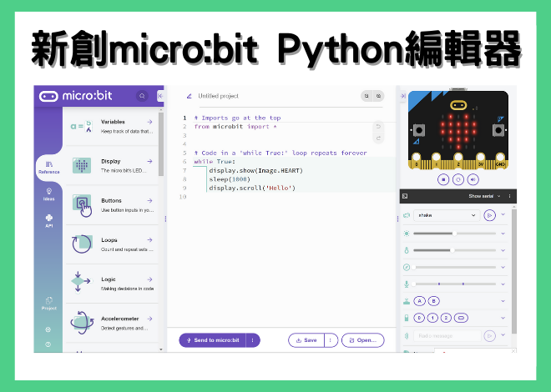Open Loops topic using its arrow
Image resolution: width=551 pixels, height=392 pixels.
(x=149, y=239)
